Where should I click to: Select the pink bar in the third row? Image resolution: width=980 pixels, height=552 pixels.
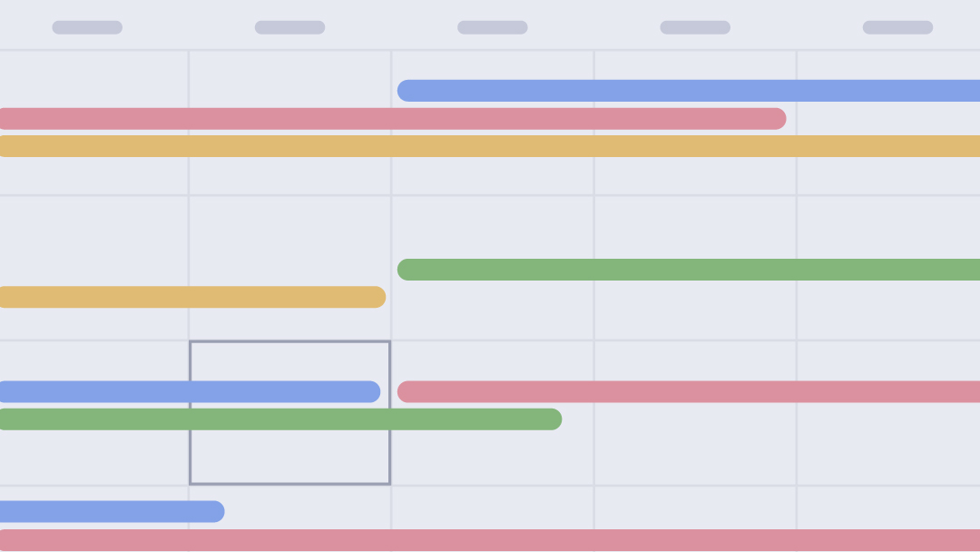tap(690, 392)
